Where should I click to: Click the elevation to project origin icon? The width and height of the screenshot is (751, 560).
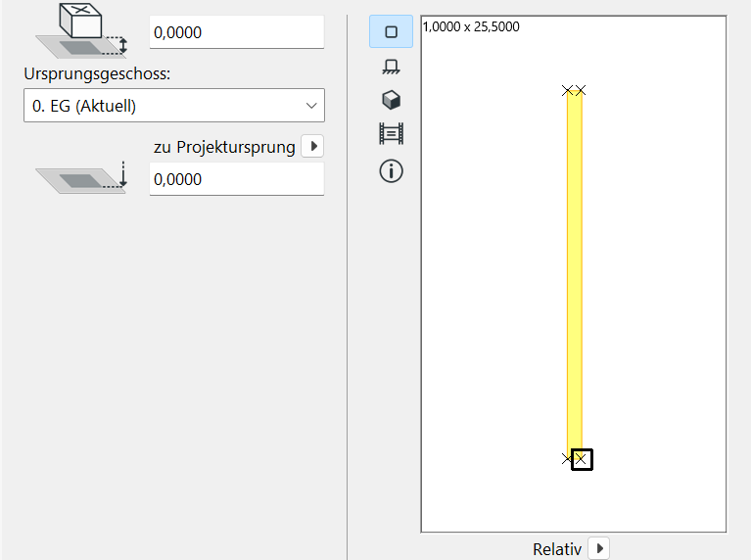(83, 178)
